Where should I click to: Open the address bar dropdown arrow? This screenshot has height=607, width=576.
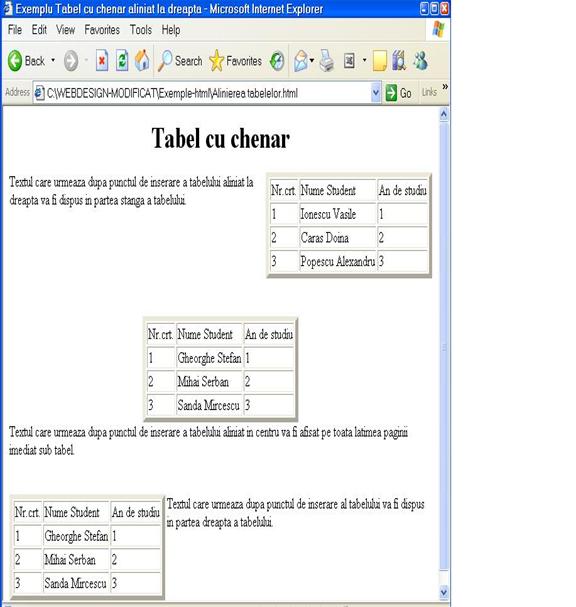click(375, 93)
